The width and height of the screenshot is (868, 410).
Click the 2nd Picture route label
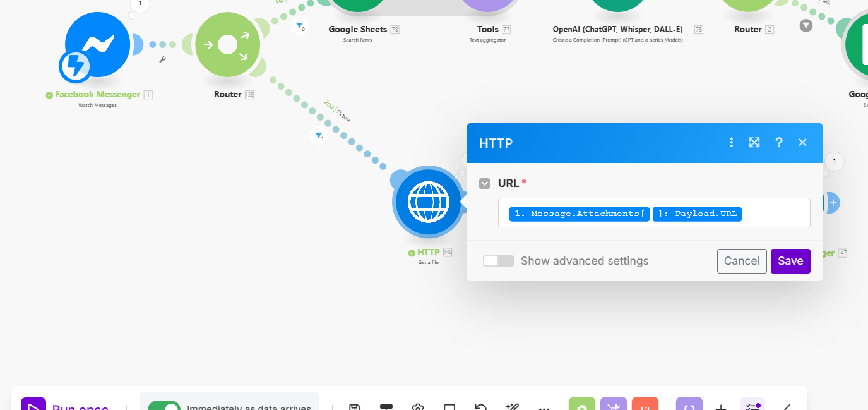pyautogui.click(x=337, y=110)
